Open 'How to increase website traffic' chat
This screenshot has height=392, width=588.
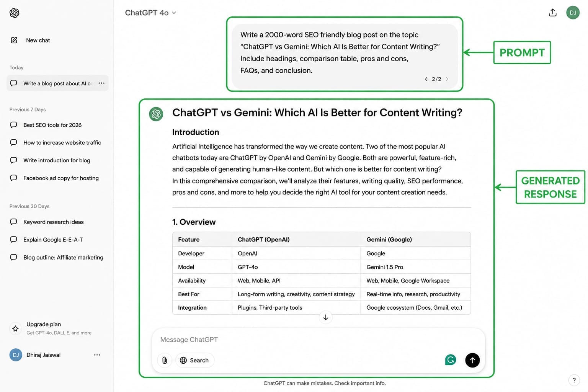57,143
